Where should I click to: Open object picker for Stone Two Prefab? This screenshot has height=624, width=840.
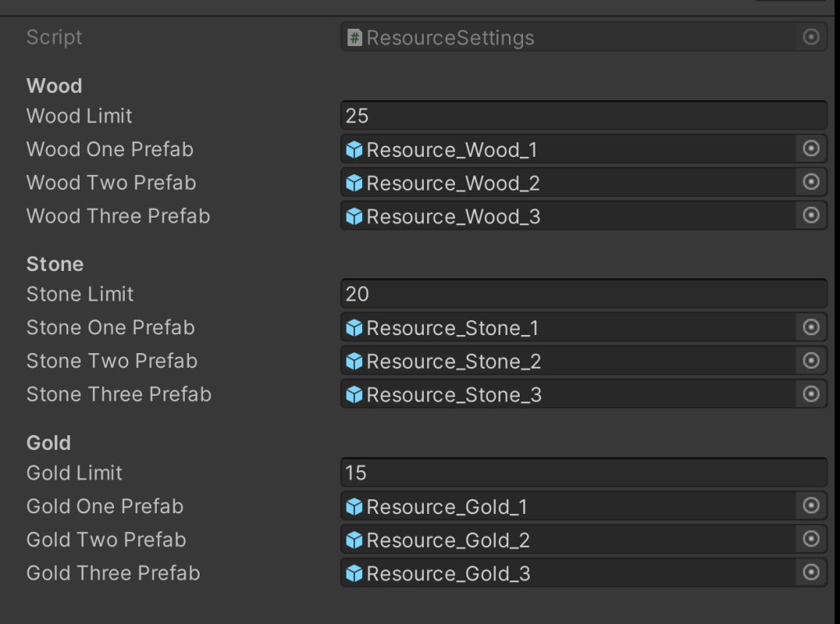point(810,361)
